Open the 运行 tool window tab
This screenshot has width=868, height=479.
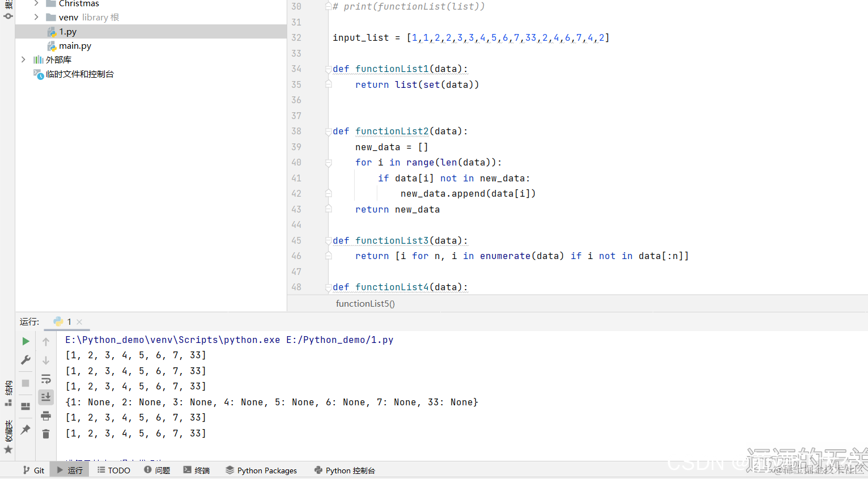69,470
